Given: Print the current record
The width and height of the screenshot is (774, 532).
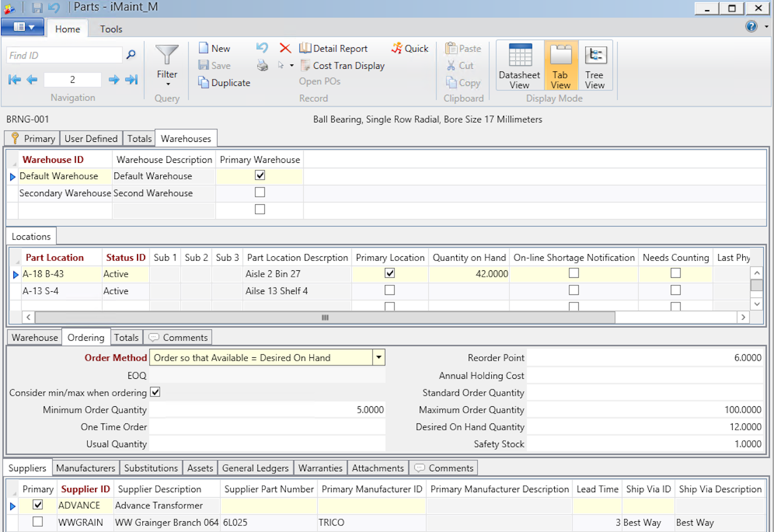Looking at the screenshot, I should click(262, 65).
